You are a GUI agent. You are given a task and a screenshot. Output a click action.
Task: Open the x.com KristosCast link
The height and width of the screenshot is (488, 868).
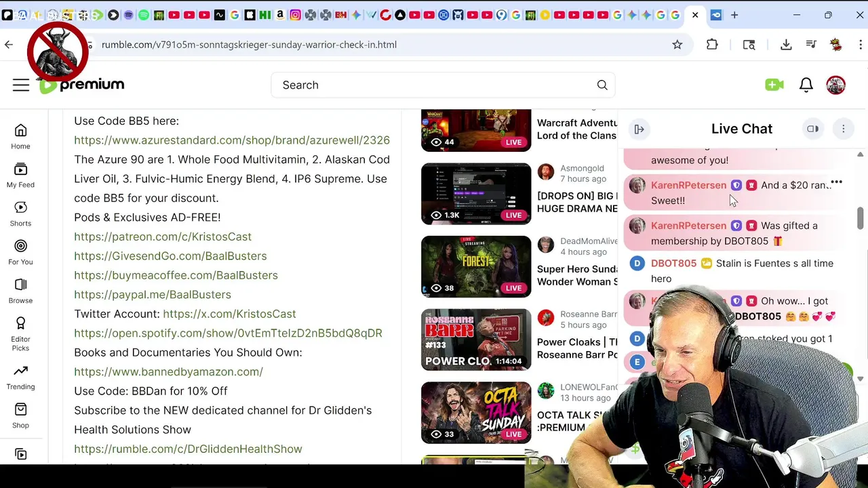[229, 314]
